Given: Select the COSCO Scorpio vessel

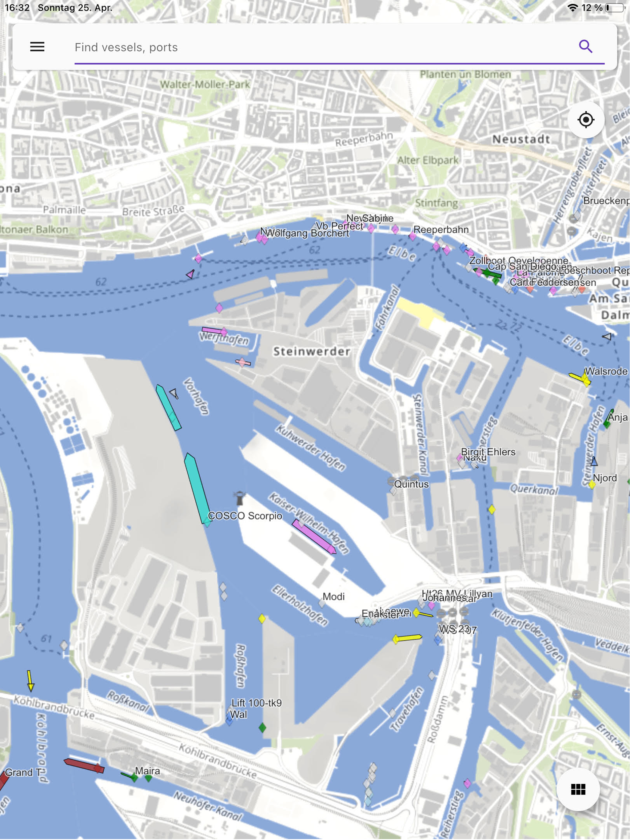Looking at the screenshot, I should (197, 489).
